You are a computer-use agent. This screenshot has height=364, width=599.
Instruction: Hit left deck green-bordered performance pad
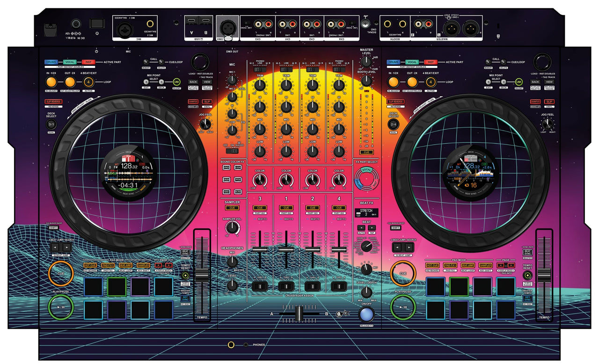(x=117, y=286)
